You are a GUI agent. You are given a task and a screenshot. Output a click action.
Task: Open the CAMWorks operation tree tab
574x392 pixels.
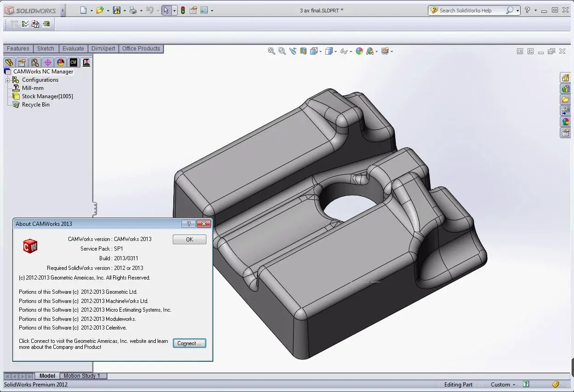[86, 62]
